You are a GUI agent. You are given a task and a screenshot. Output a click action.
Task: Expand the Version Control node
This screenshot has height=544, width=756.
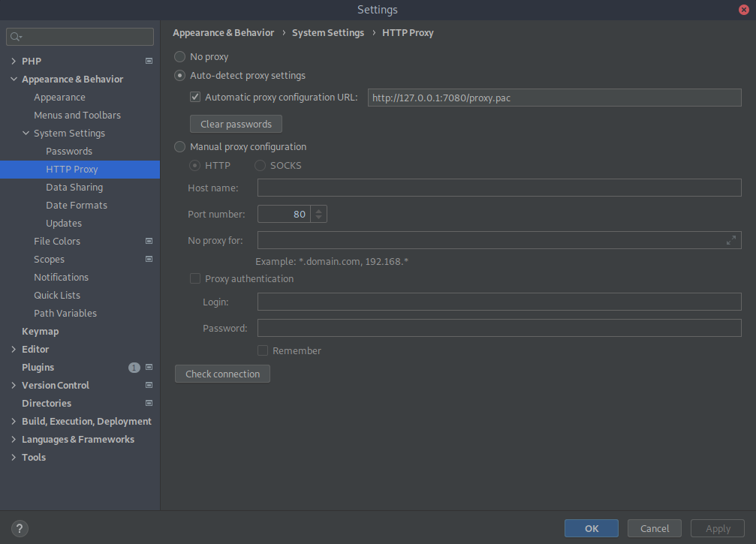[x=14, y=386]
